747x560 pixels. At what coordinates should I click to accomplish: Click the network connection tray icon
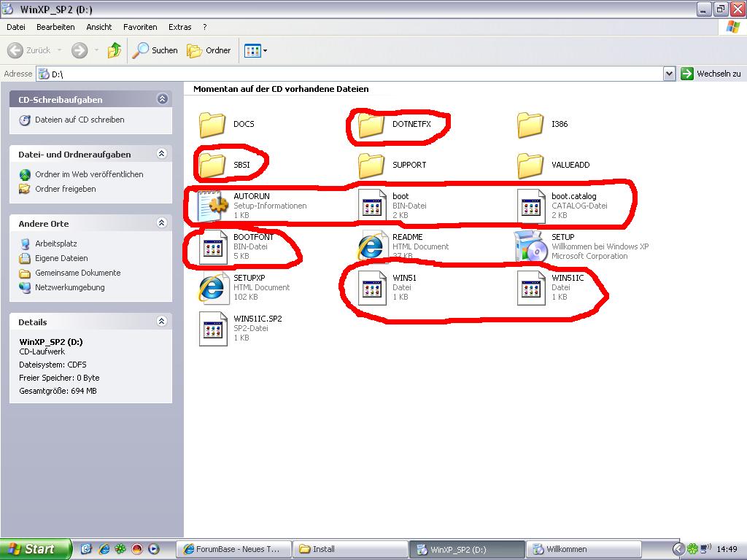click(705, 548)
